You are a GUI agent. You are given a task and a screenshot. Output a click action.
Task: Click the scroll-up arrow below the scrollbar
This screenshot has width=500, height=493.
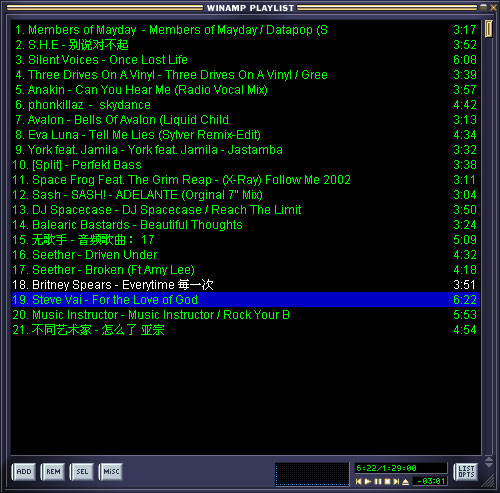489,459
